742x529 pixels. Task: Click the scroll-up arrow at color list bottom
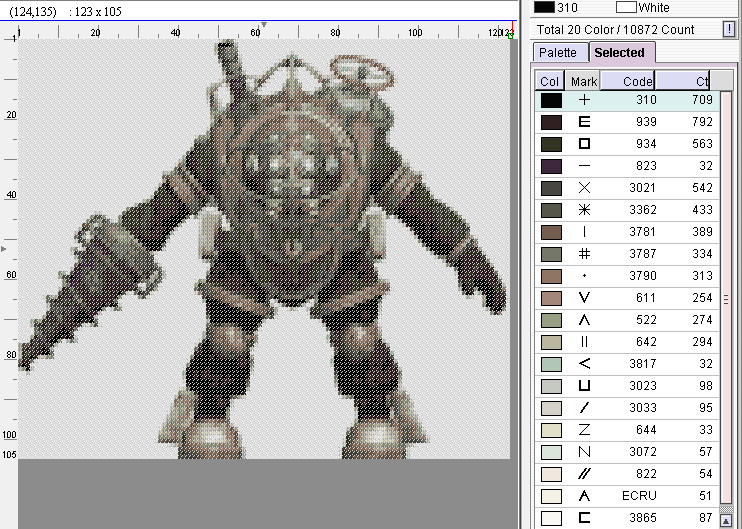(725, 520)
